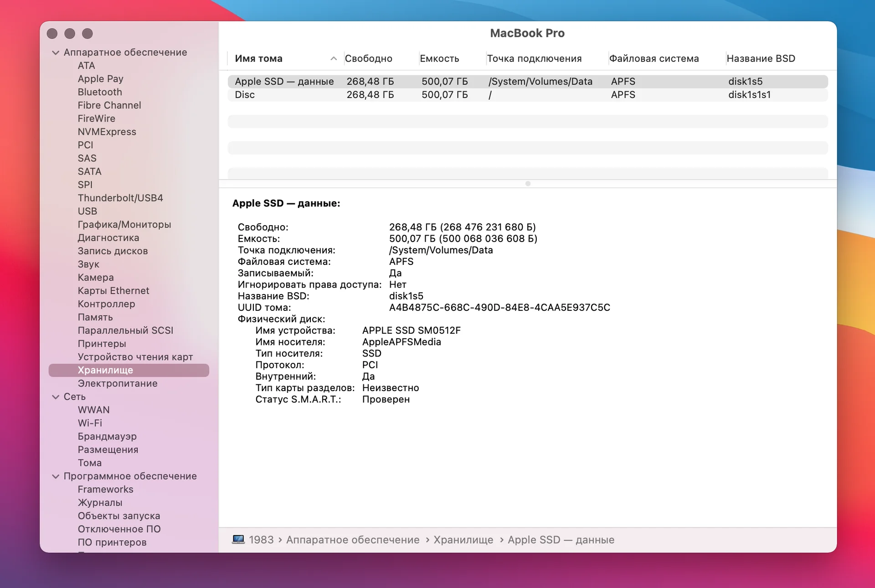Select Диагностика in the sidebar
Image resolution: width=875 pixels, height=588 pixels.
click(x=108, y=237)
